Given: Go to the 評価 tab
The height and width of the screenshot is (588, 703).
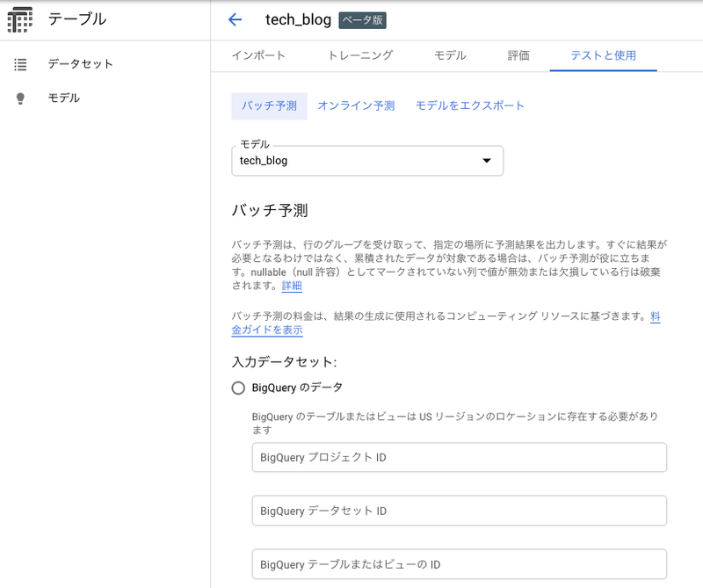Looking at the screenshot, I should (x=518, y=55).
